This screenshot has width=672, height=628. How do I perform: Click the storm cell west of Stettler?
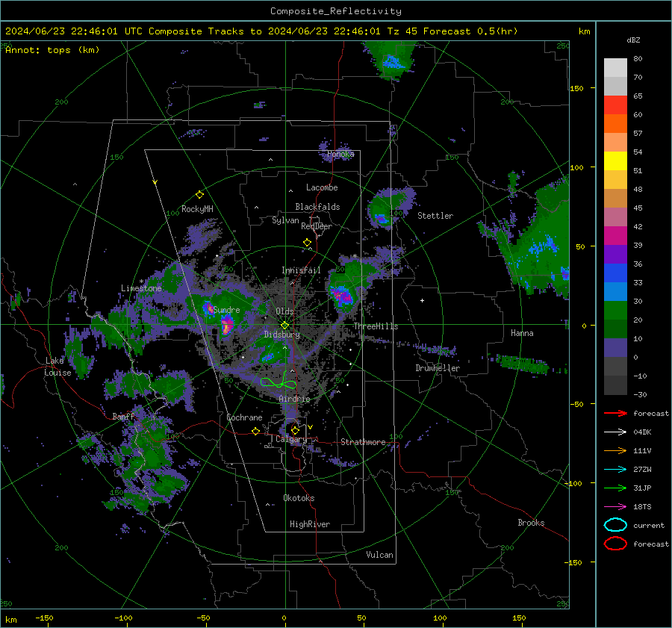(x=381, y=220)
